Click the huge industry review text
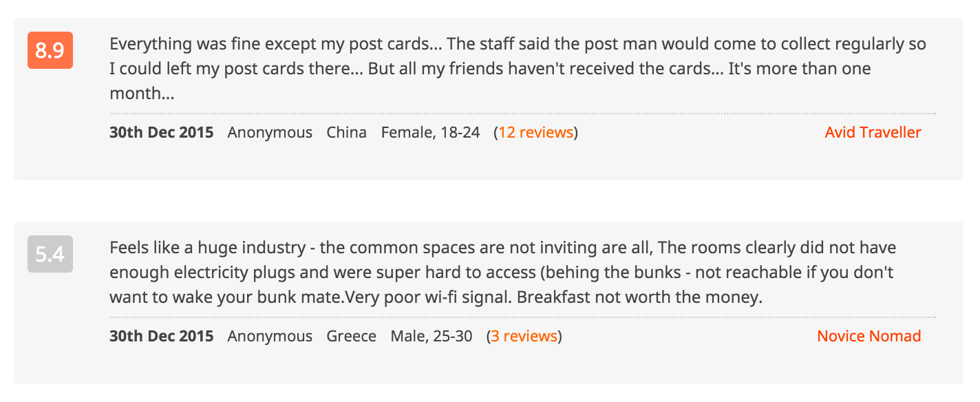The width and height of the screenshot is (980, 402). [x=503, y=273]
